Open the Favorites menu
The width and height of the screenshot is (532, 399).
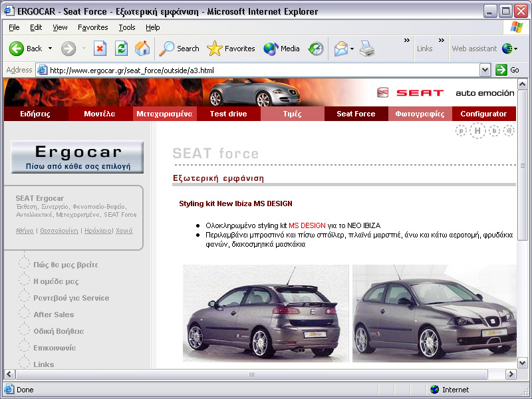(92, 27)
